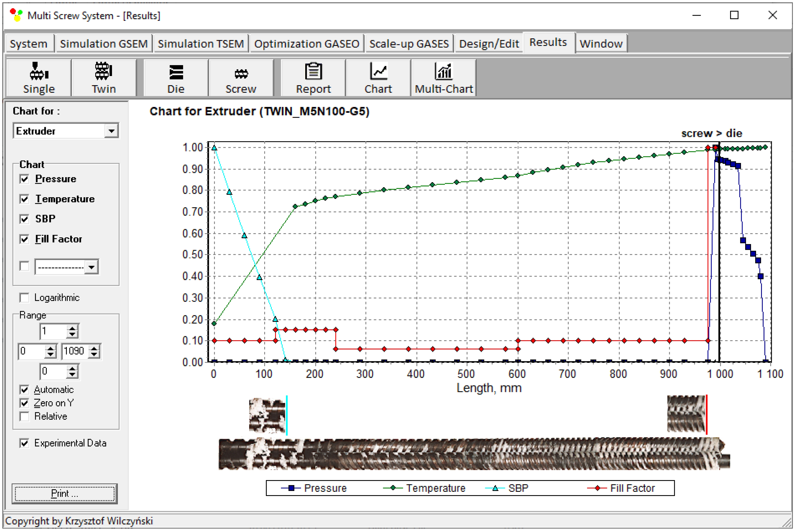Click the Single extruder toolbar icon
Screen dimensions: 796x532
point(39,78)
